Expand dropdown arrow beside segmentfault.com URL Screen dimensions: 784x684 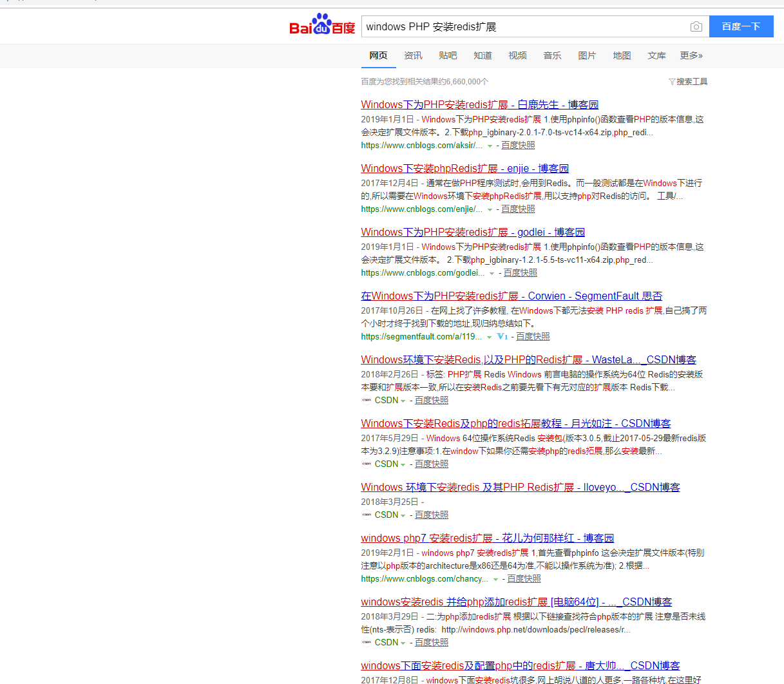click(x=489, y=337)
